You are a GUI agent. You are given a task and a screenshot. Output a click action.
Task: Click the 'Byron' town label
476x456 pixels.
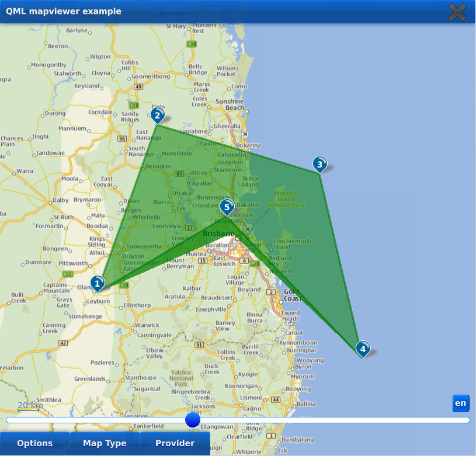pos(303,367)
